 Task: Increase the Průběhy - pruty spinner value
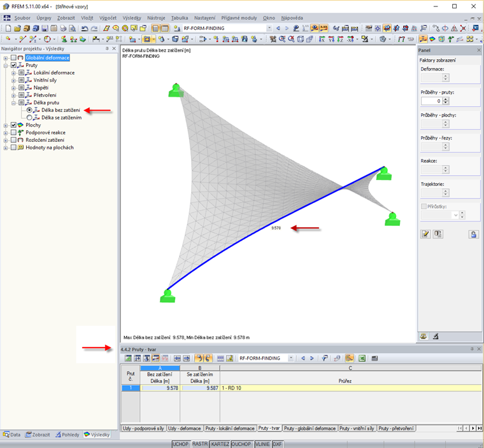[445, 99]
